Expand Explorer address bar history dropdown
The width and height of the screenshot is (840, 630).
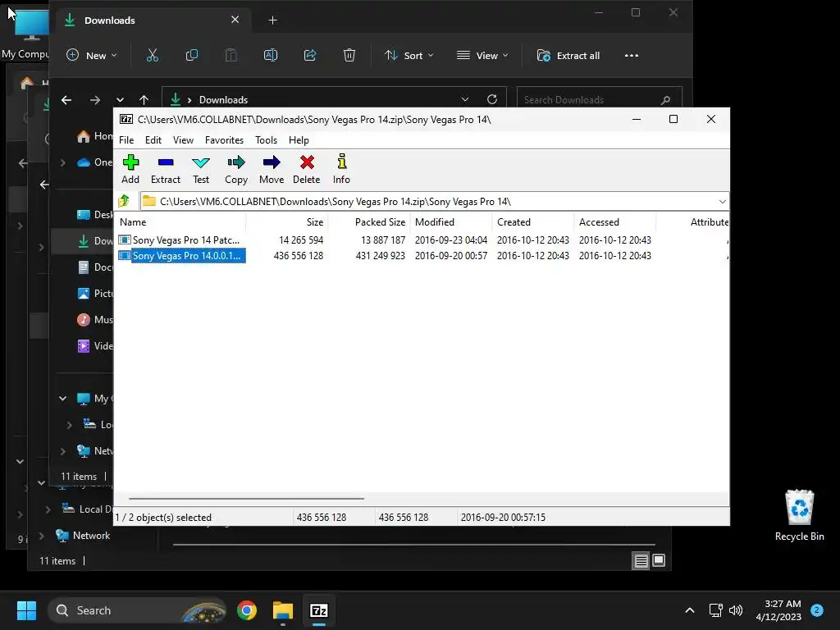point(465,99)
